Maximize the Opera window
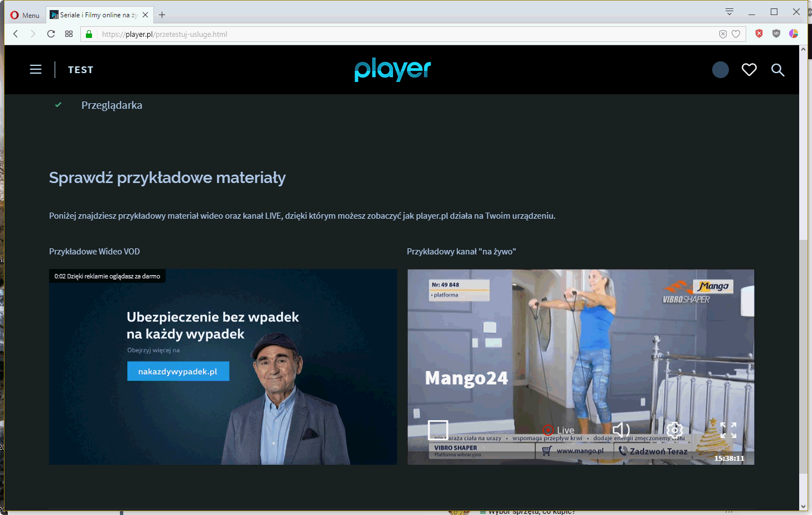 pos(774,12)
